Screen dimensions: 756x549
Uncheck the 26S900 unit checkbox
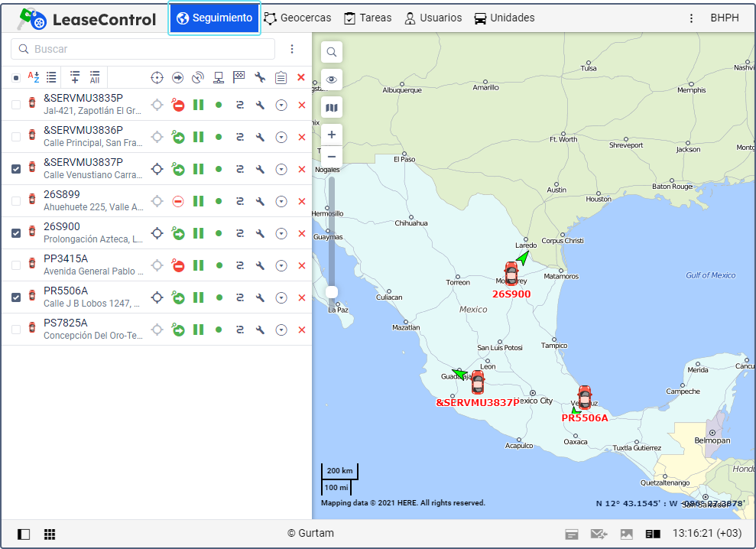pos(16,233)
